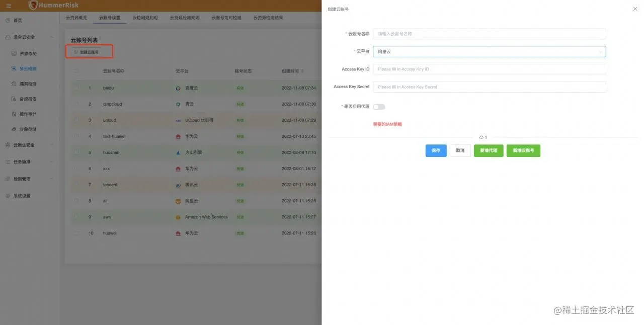
Task: Open the 云资源检测结果 tab
Action: [x=268, y=18]
